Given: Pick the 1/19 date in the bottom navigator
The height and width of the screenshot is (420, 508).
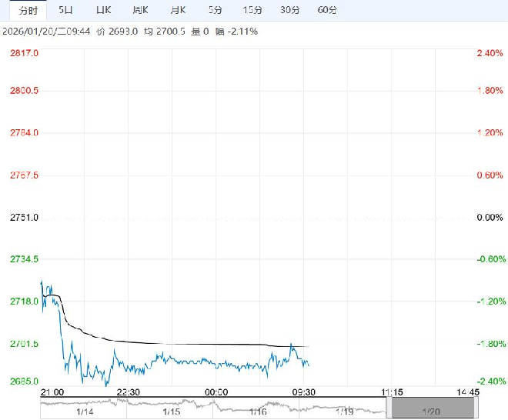Looking at the screenshot, I should pyautogui.click(x=343, y=411).
